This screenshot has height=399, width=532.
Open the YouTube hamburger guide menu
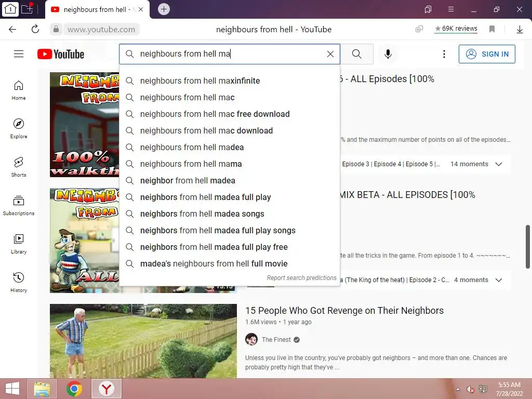(x=19, y=54)
